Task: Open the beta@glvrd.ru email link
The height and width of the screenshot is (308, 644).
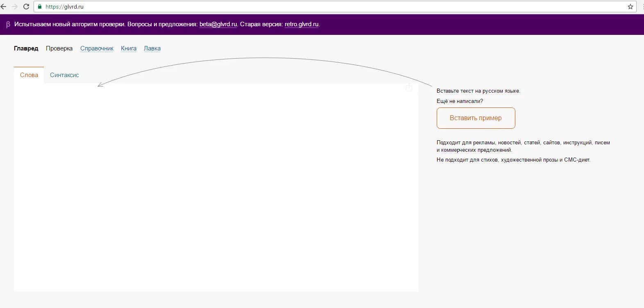Action: pos(218,24)
